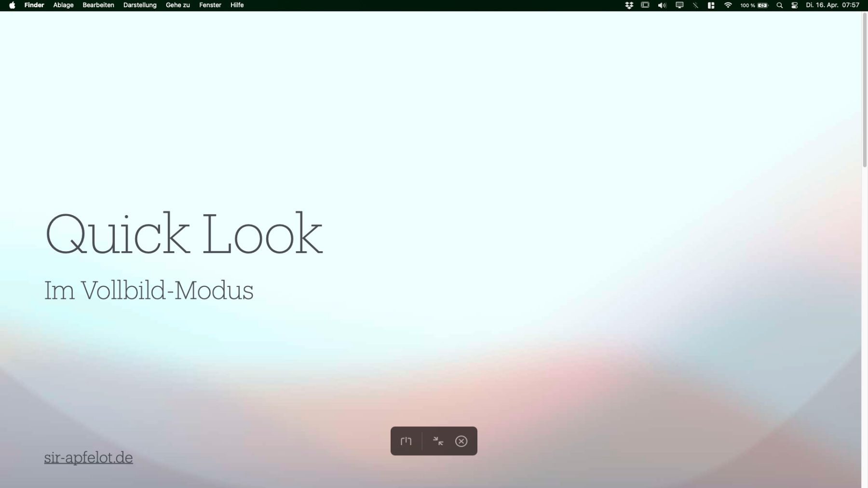The image size is (868, 488).
Task: Click the volume speaker icon in menu bar
Action: point(662,5)
